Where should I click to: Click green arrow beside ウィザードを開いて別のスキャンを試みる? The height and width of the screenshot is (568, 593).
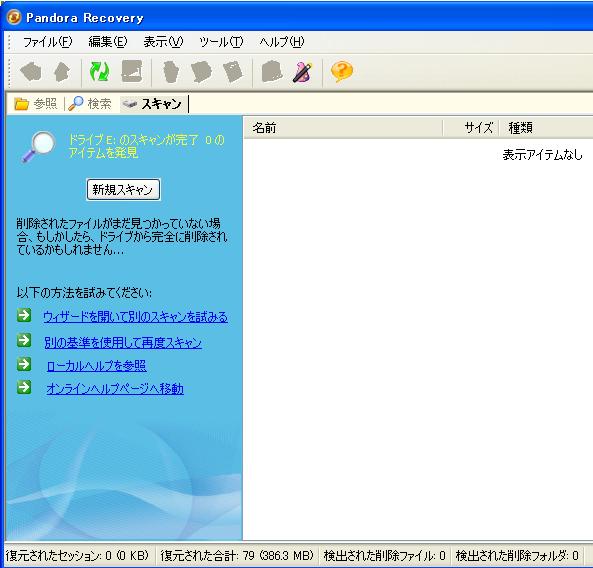click(24, 315)
